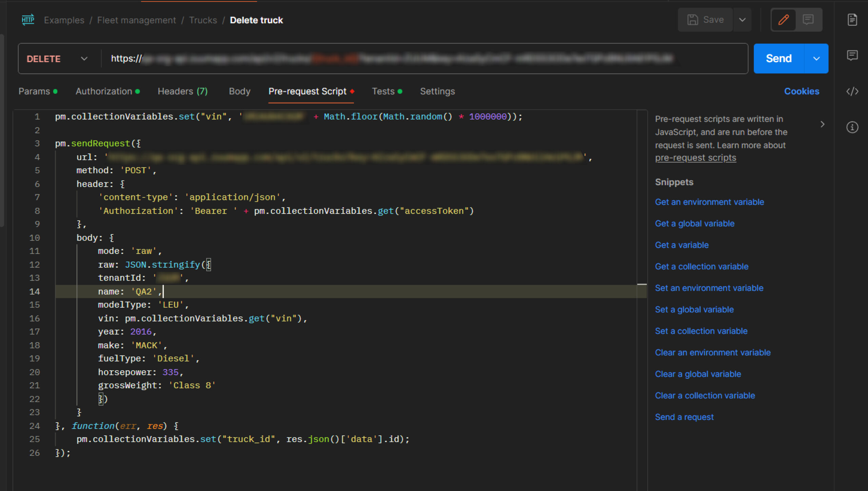The width and height of the screenshot is (868, 491).
Task: Open the Documentation sidebar icon
Action: point(852,20)
